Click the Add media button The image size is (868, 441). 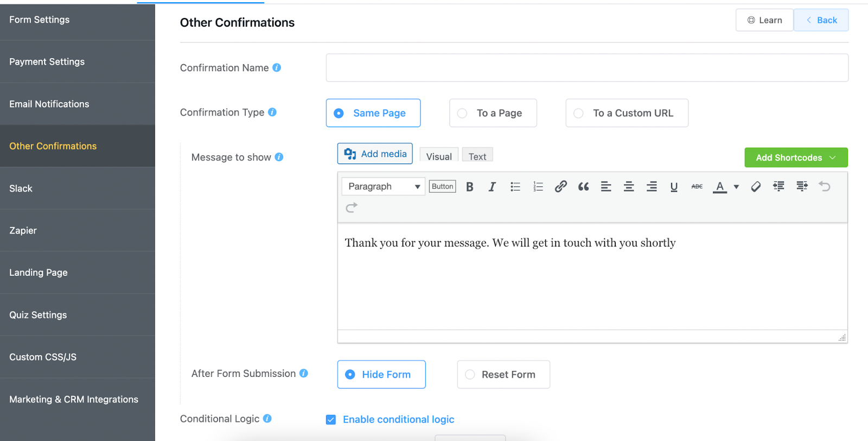375,154
